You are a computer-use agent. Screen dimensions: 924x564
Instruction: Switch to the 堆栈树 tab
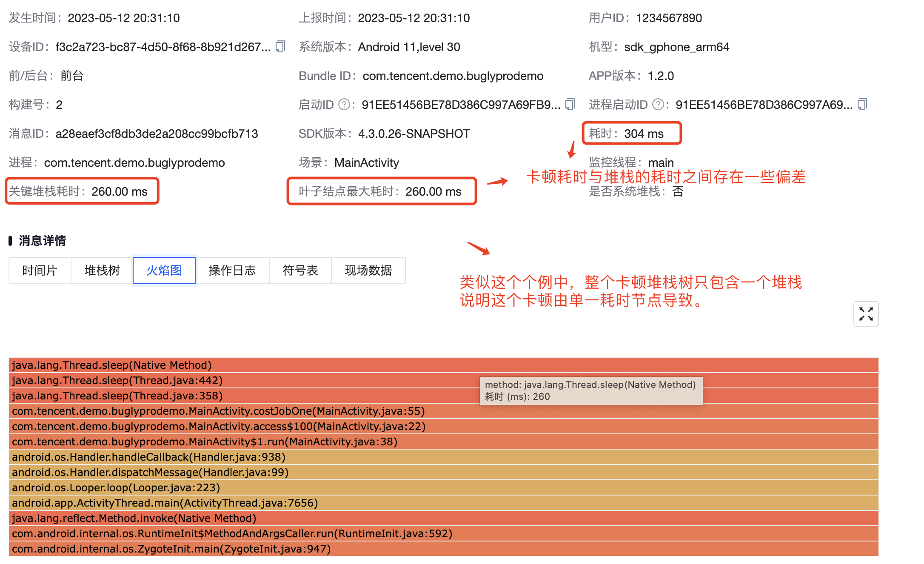(x=102, y=270)
